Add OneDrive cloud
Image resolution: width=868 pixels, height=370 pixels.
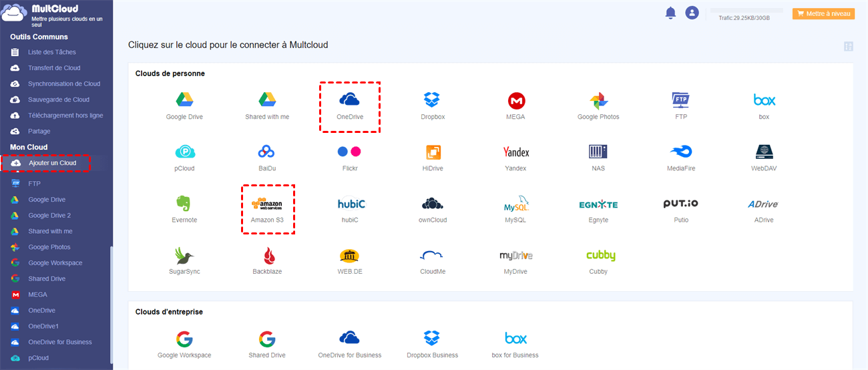349,106
